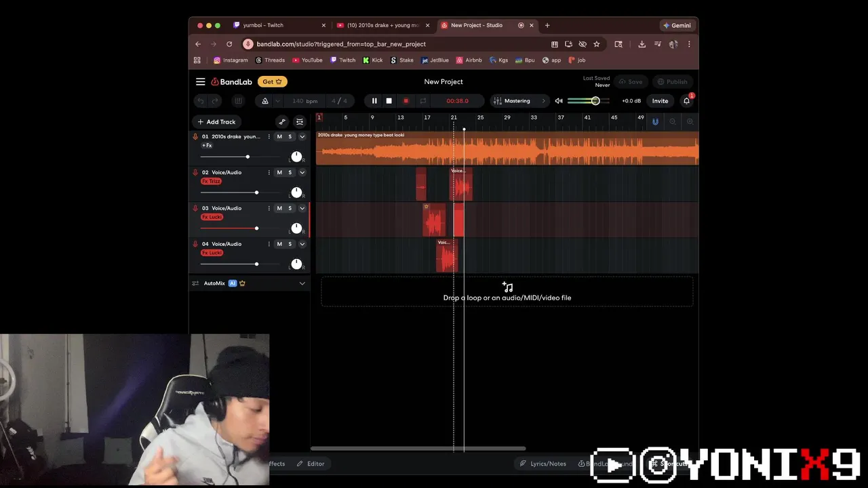Zoom out the timeline
The image size is (868, 488).
(x=673, y=122)
